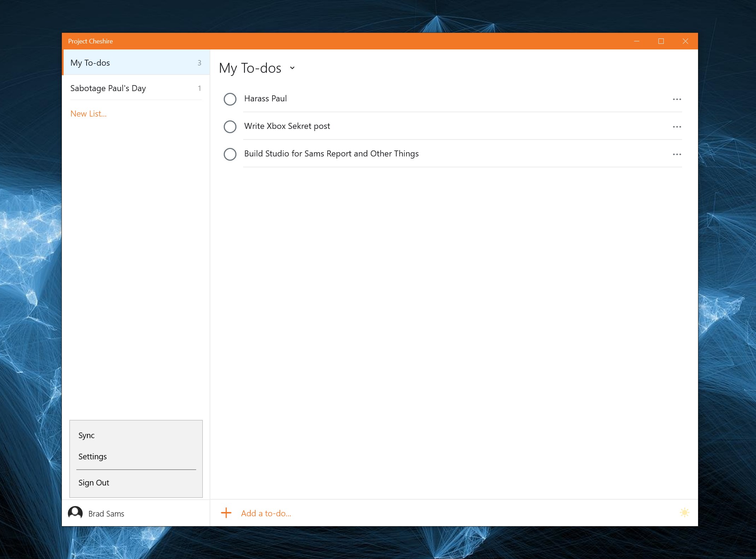Minimize the Project Cheshire window

pos(637,41)
